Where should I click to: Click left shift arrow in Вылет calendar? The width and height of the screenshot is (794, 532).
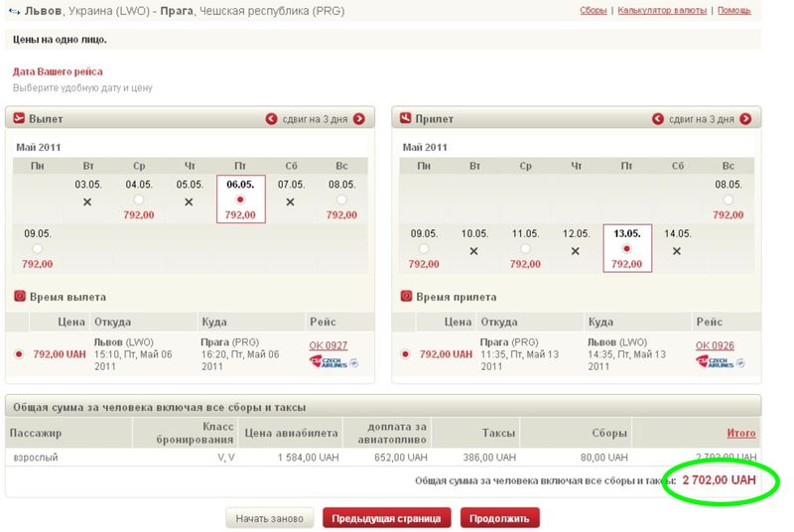(x=272, y=119)
